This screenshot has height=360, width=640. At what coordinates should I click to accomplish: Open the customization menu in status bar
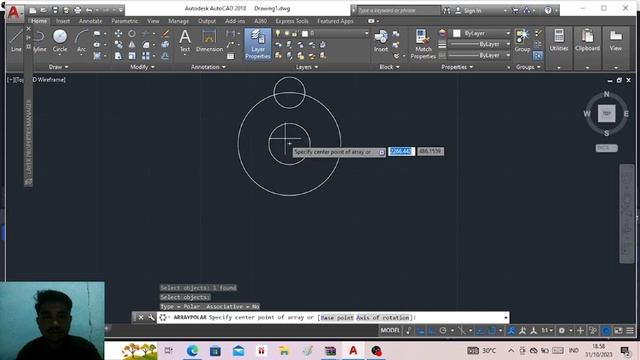click(630, 331)
